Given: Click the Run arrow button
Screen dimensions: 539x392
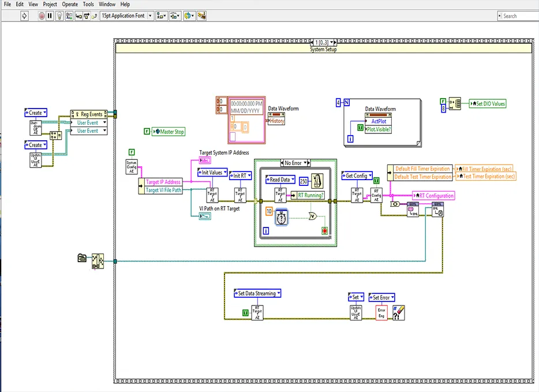Looking at the screenshot, I should [x=24, y=16].
